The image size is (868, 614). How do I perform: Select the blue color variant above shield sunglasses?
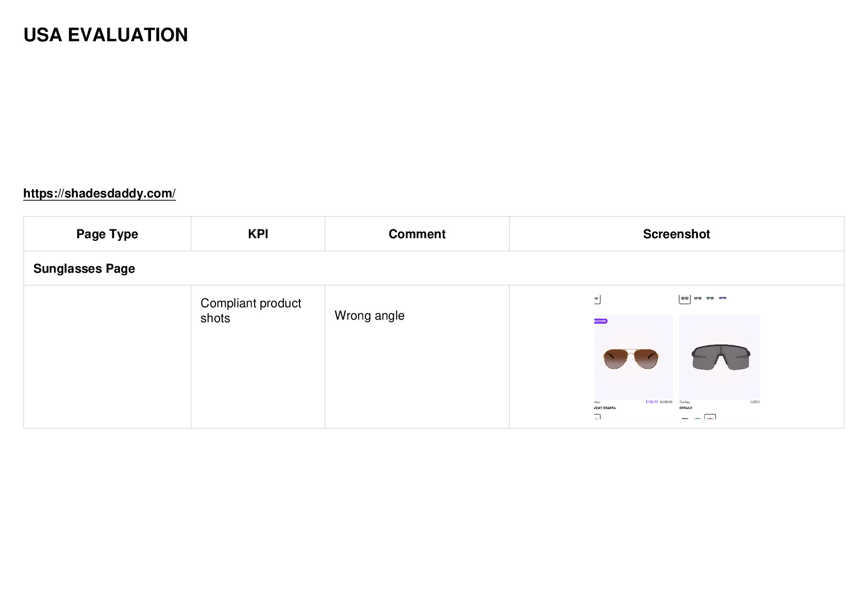click(x=723, y=298)
